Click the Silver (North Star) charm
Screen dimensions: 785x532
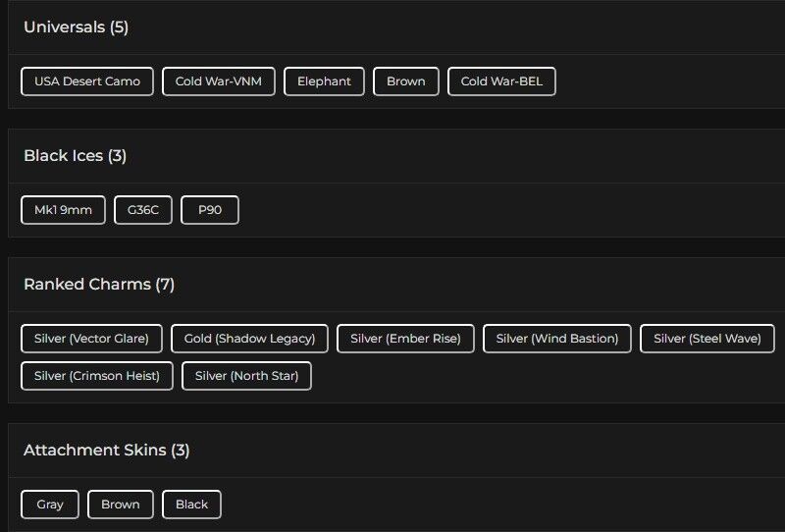(x=246, y=376)
